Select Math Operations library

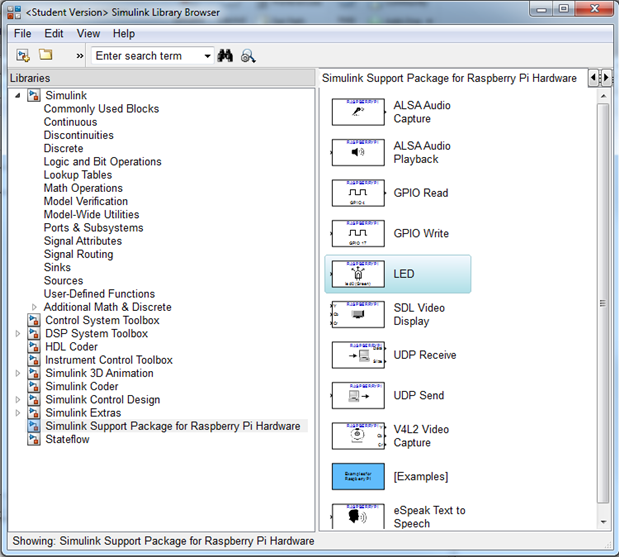(83, 188)
